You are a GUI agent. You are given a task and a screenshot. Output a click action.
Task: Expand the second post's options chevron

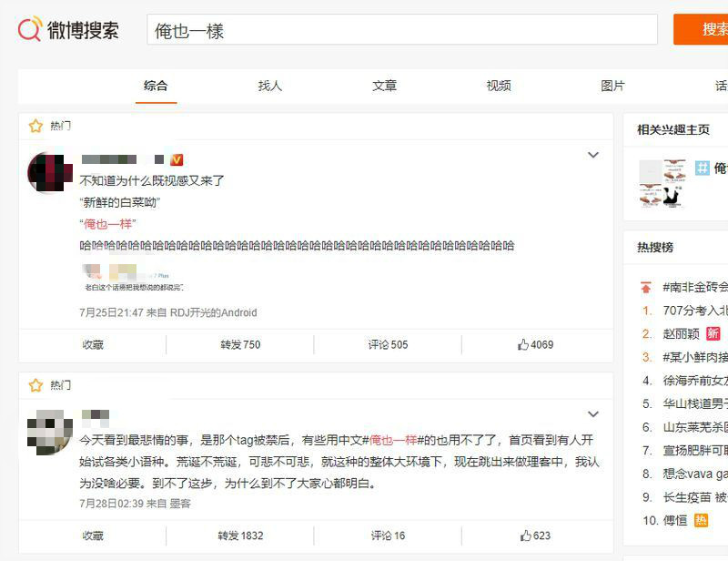(x=593, y=415)
